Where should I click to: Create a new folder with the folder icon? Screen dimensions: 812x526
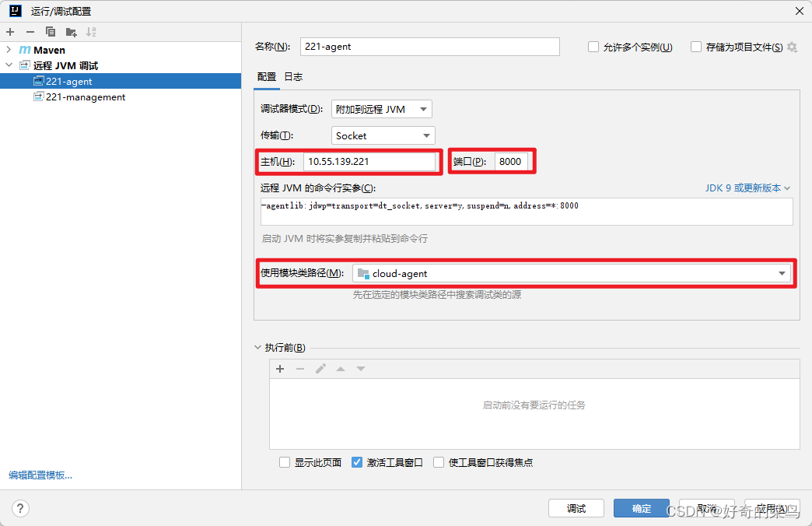[69, 32]
